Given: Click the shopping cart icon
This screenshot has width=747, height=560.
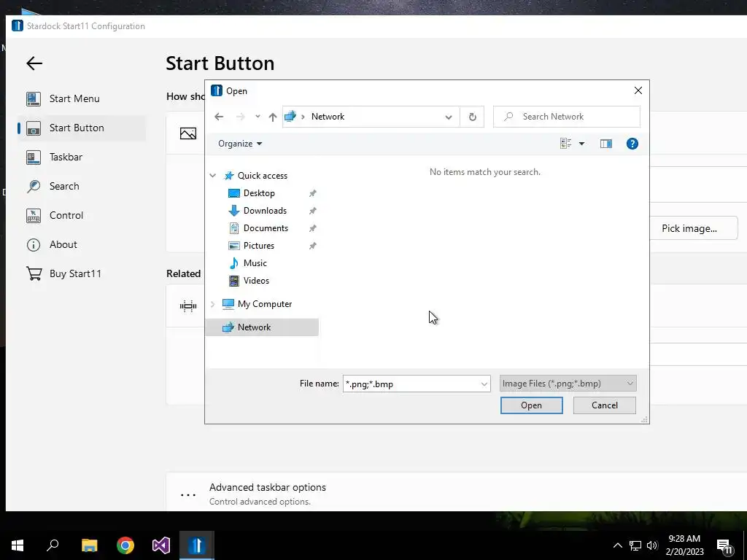Looking at the screenshot, I should click(x=34, y=273).
